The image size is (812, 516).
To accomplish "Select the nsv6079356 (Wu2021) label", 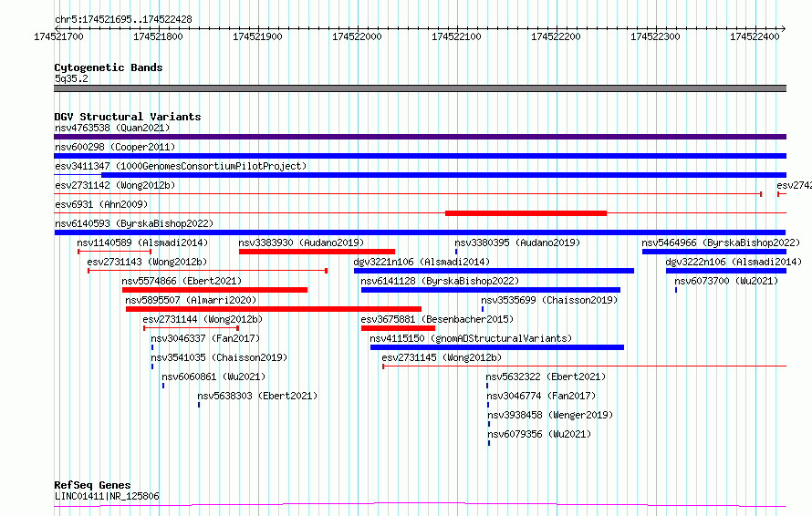I will click(539, 434).
